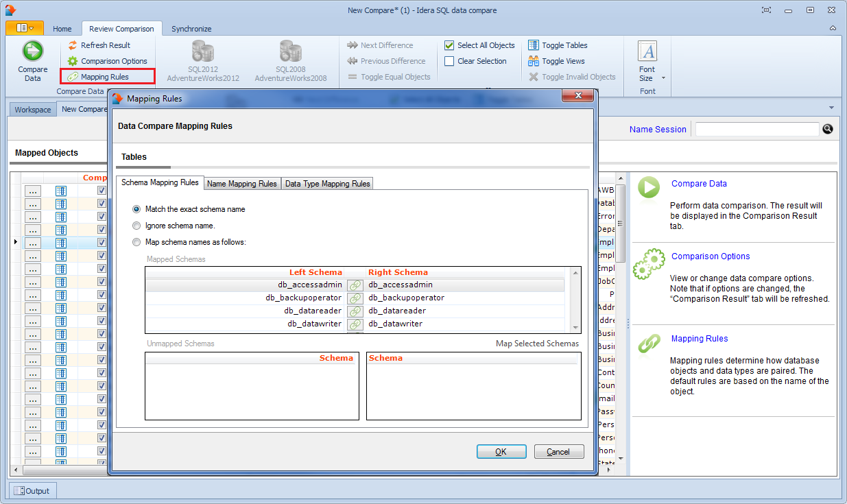The image size is (847, 504).
Task: Open the Home ribbon tab
Action: [x=62, y=29]
